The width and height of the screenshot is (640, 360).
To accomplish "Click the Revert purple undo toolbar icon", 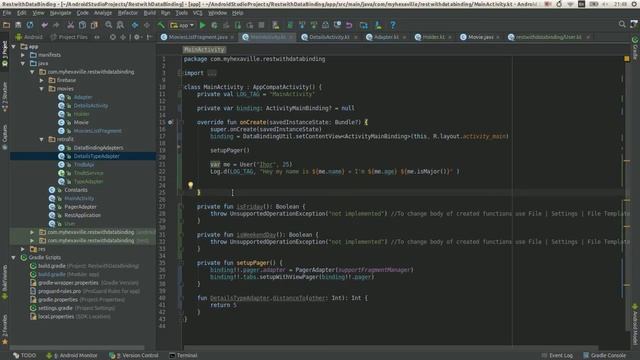I will click(349, 25).
